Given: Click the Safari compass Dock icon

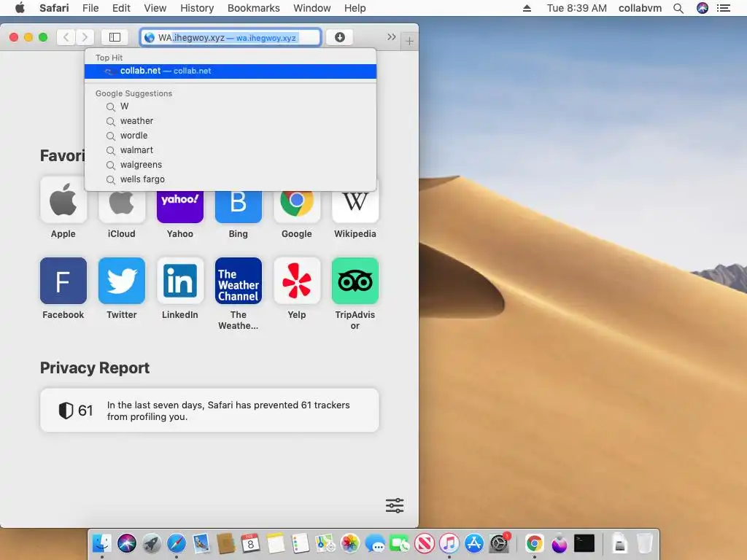Looking at the screenshot, I should [x=177, y=542].
